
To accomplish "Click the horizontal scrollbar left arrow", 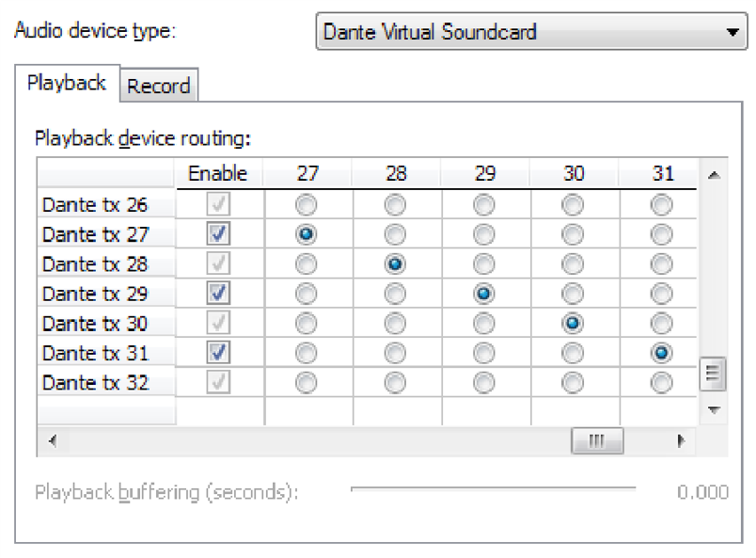I will pos(53,440).
